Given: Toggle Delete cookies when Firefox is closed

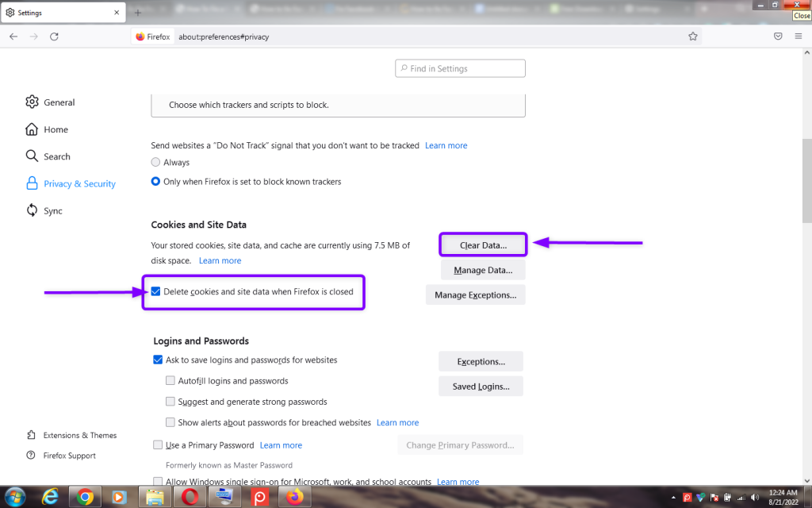Looking at the screenshot, I should (x=155, y=291).
